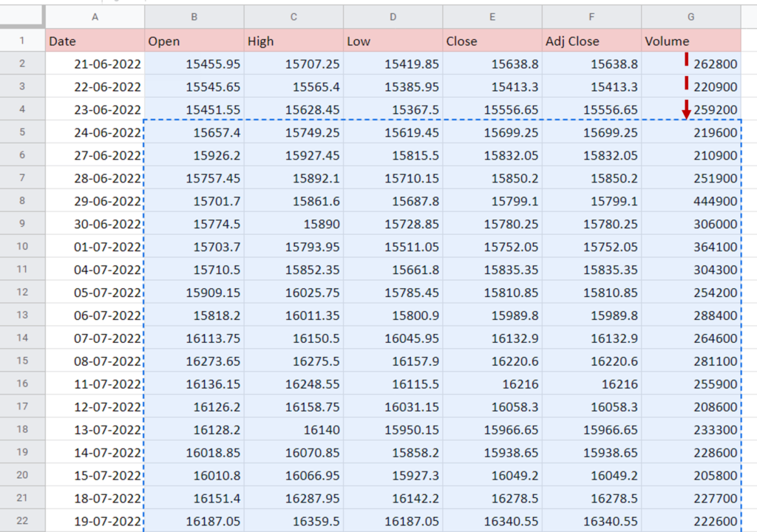Click the Open value 15455.95

point(194,64)
